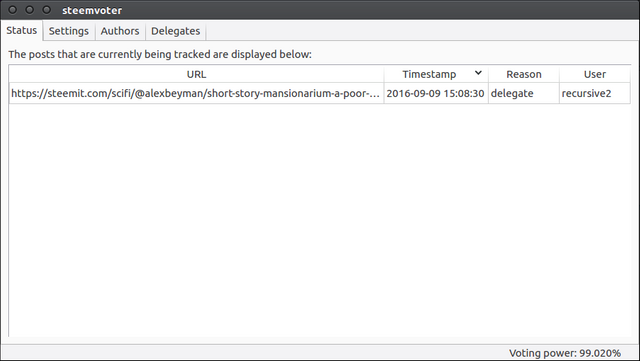The width and height of the screenshot is (640, 361).
Task: Sort table by URL column header
Action: click(x=196, y=74)
